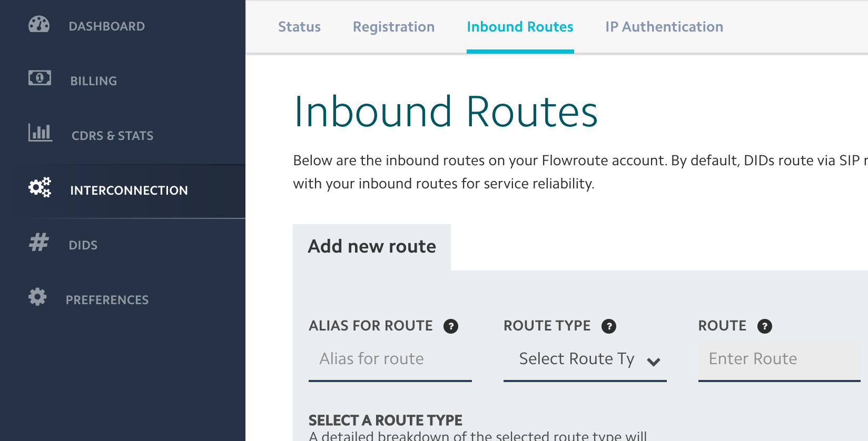Open the Select Route Type dropdown
Image resolution: width=868 pixels, height=441 pixels.
[x=585, y=359]
